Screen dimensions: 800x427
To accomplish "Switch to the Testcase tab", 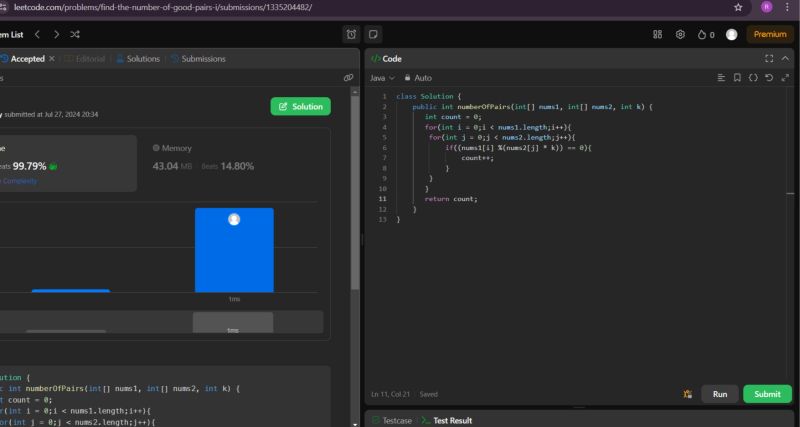I will (x=392, y=421).
